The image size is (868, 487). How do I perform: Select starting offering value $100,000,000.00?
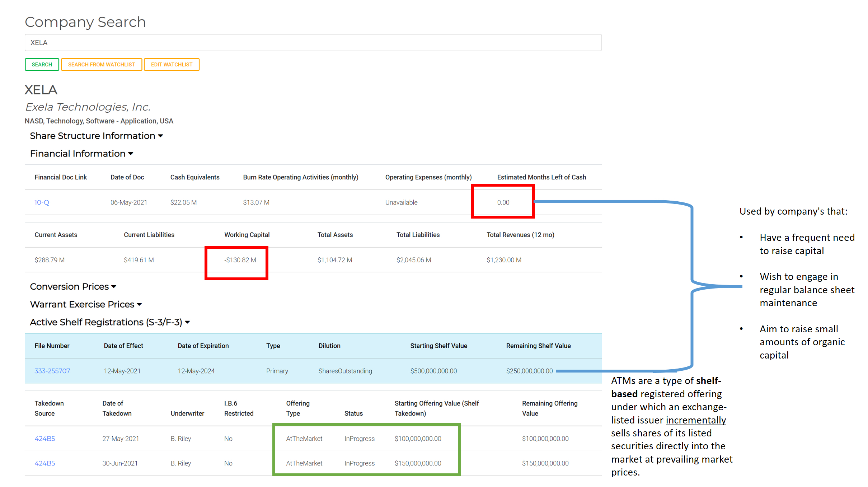418,439
